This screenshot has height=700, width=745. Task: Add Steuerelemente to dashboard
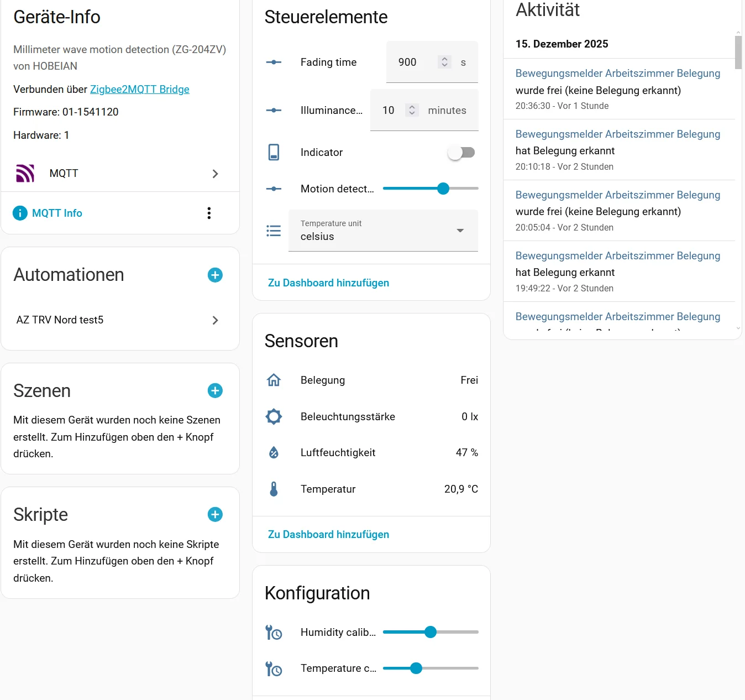[328, 283]
